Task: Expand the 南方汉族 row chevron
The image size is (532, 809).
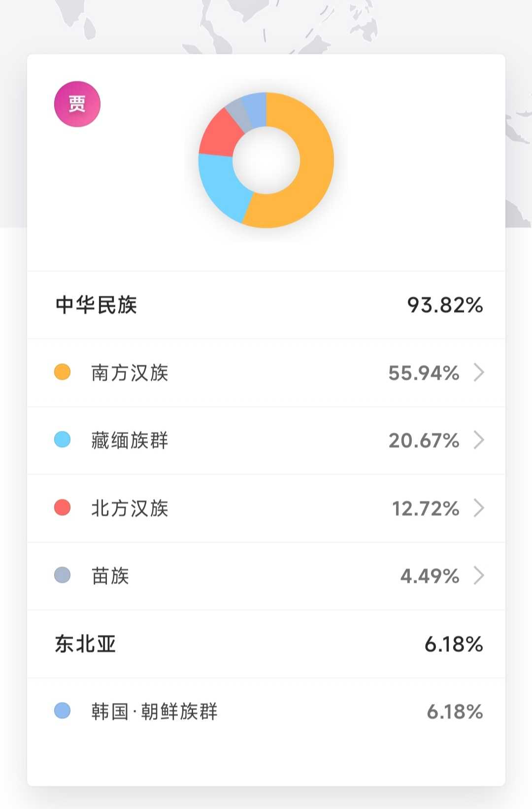Action: tap(479, 373)
